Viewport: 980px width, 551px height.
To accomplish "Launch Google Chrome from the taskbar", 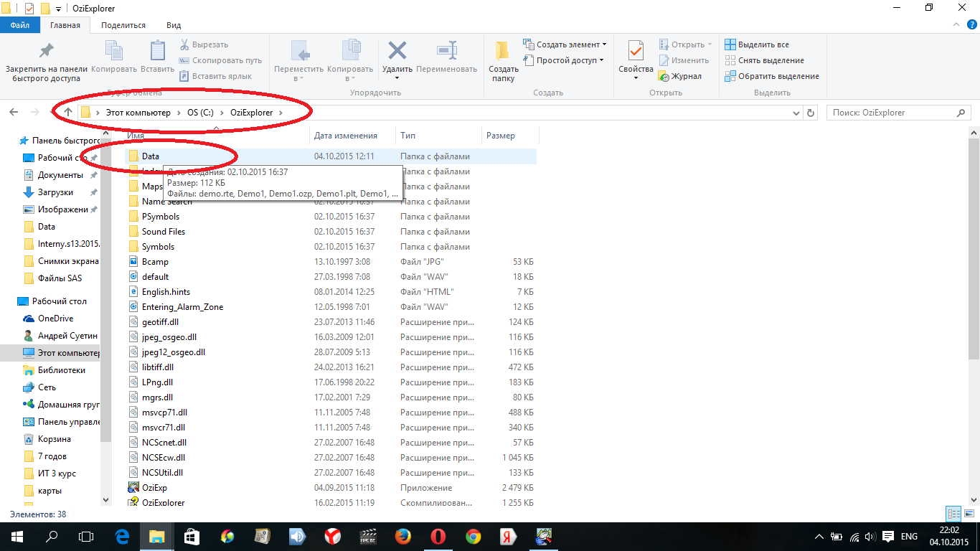I will coord(473,537).
